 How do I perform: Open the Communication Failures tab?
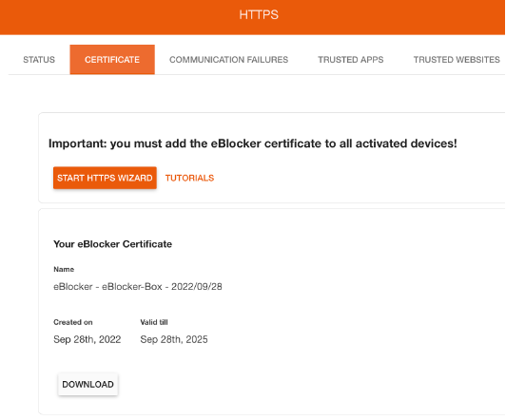click(x=228, y=60)
